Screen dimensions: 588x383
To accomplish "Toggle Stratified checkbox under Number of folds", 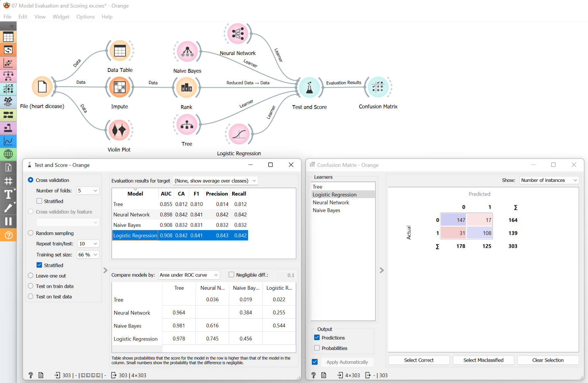I will (x=39, y=201).
